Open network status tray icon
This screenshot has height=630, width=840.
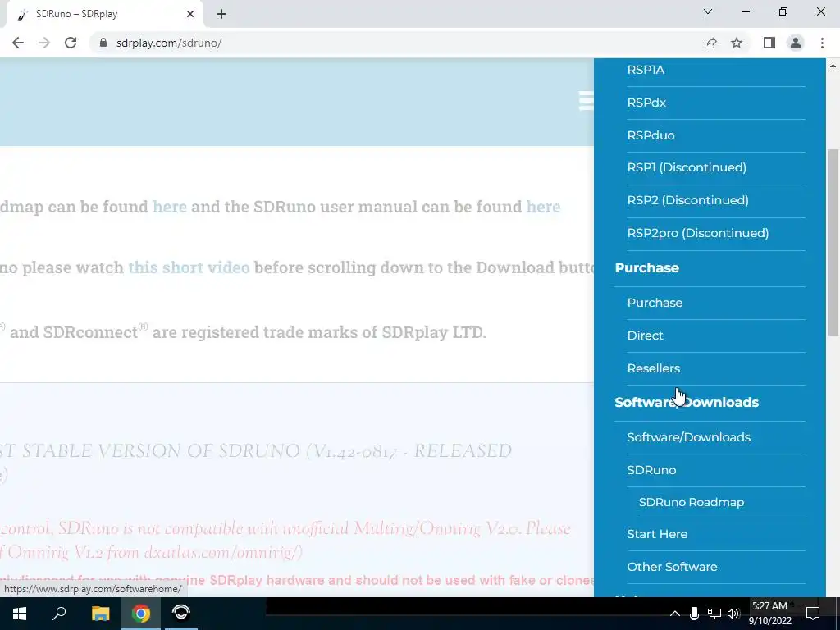[714, 614]
